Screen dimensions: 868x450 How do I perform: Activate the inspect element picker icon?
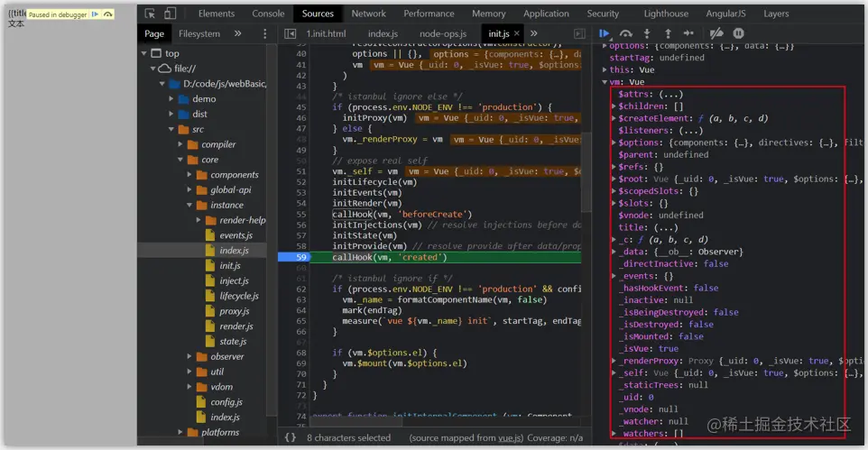click(150, 14)
